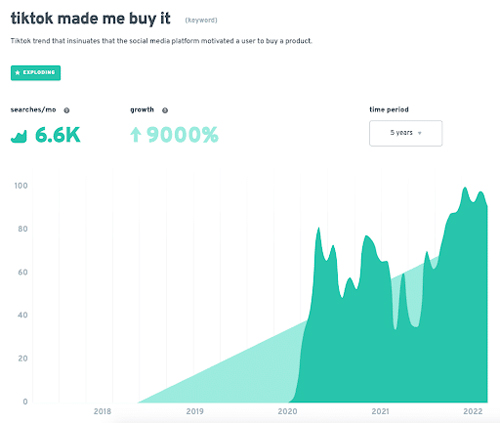500x423 pixels.
Task: Click the 2022 label on the x-axis
Action: pos(473,411)
